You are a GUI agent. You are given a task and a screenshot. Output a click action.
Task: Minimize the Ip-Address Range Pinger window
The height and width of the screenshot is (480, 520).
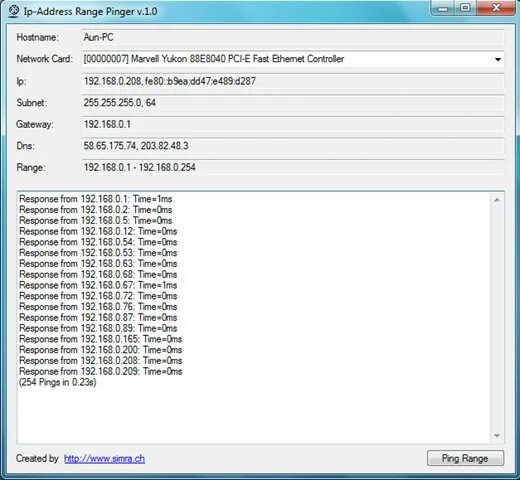[443, 8]
